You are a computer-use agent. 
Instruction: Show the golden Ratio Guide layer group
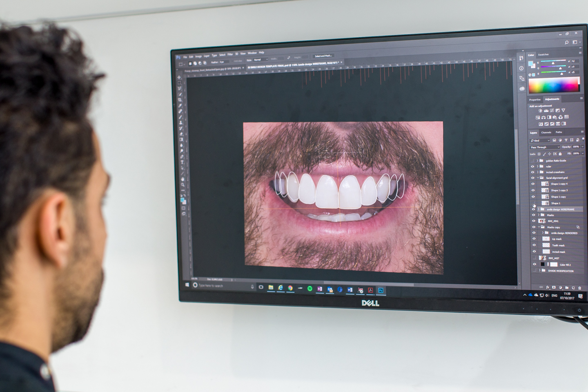tap(532, 160)
